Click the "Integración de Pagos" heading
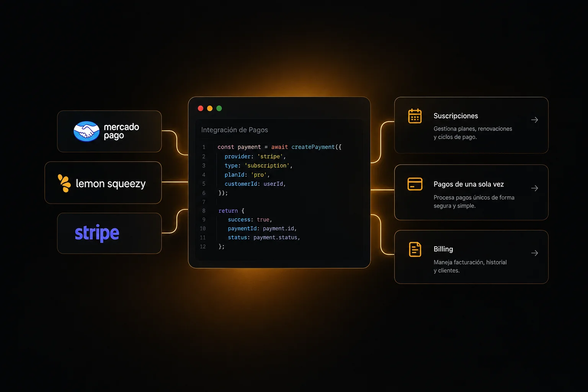 (235, 130)
